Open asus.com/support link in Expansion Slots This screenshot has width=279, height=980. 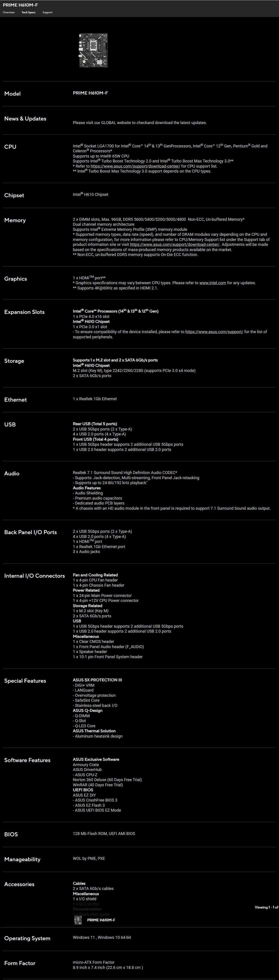[x=214, y=332]
